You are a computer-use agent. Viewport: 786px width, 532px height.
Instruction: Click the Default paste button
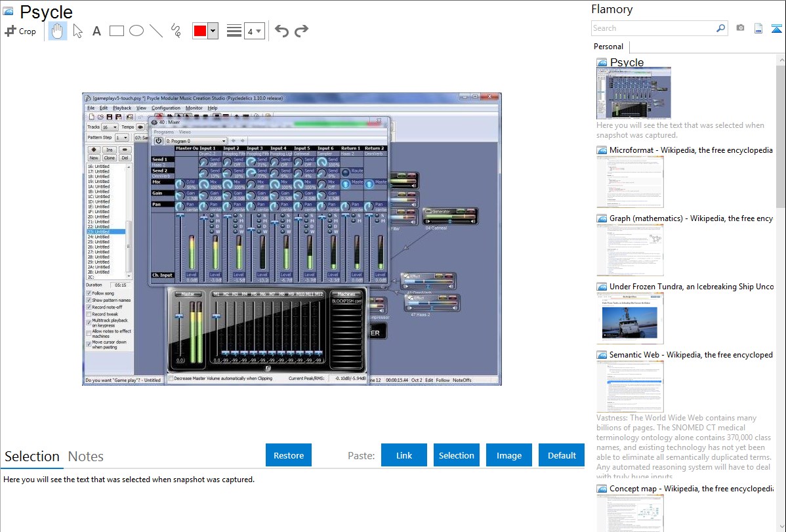562,455
